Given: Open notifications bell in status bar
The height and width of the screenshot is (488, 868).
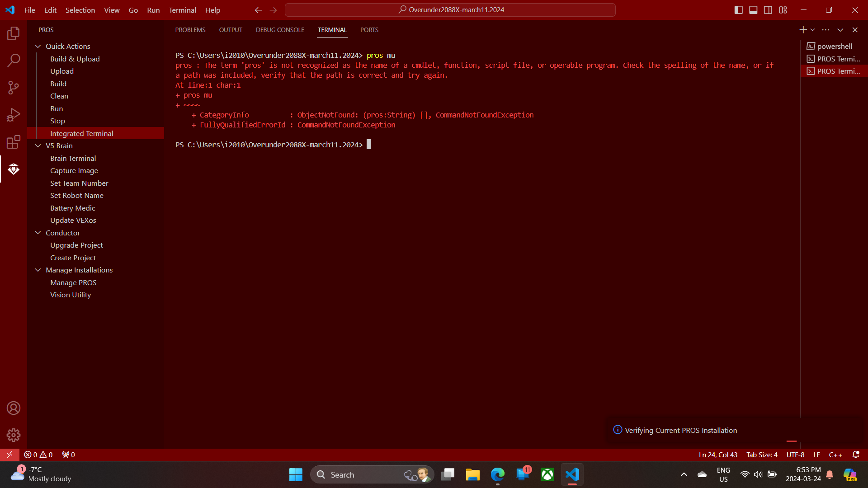Looking at the screenshot, I should point(856,455).
